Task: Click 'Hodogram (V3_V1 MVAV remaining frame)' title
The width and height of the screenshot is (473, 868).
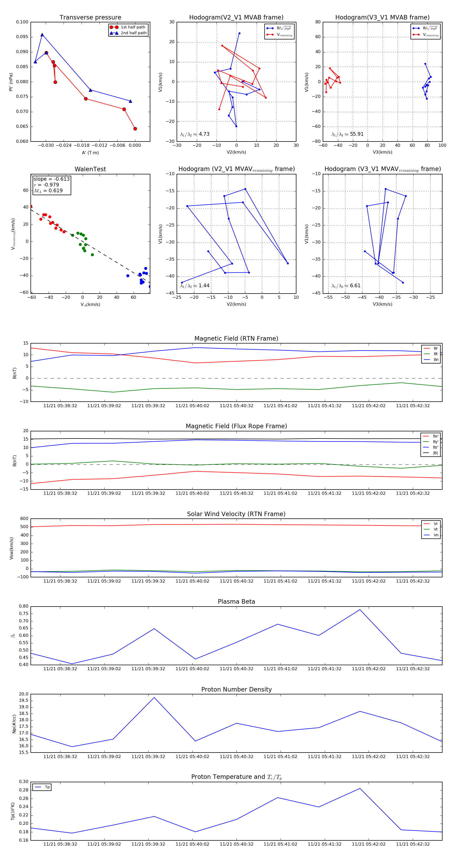Action: tap(382, 169)
